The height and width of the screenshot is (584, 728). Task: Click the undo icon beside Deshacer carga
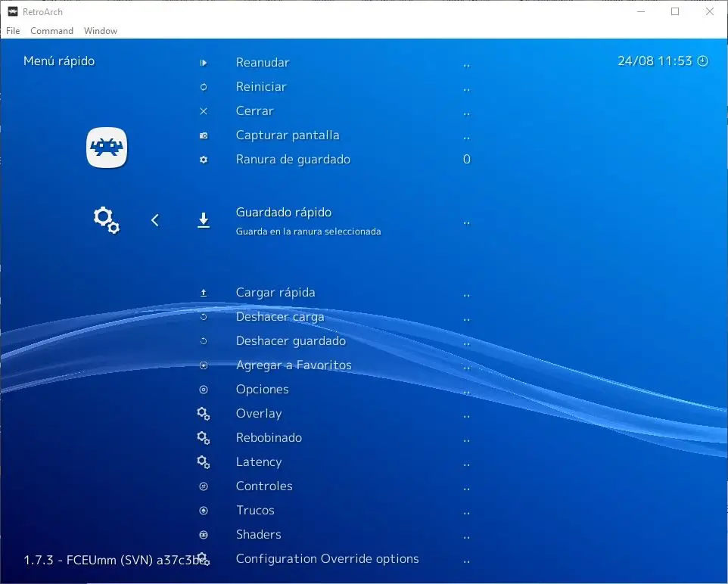click(204, 317)
